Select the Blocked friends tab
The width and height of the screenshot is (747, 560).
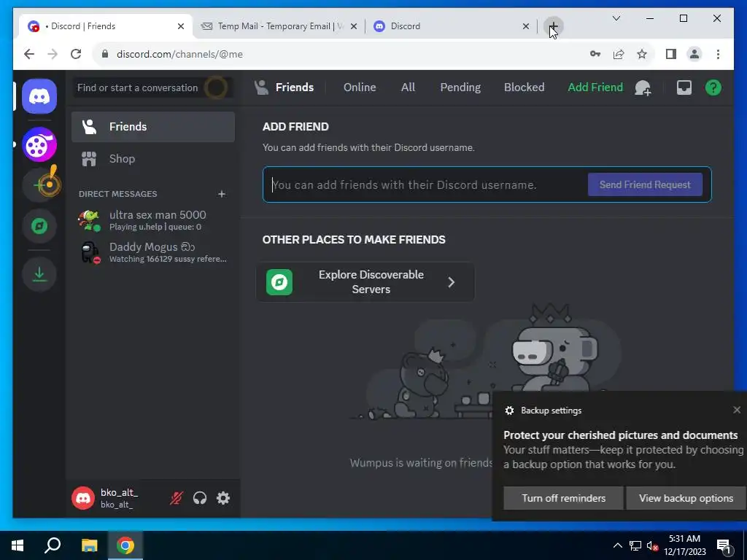[524, 87]
